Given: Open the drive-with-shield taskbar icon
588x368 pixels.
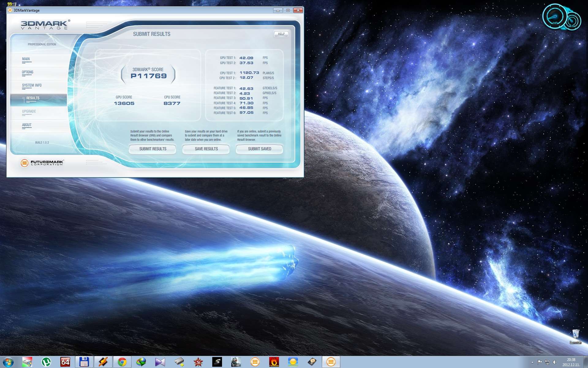Looking at the screenshot, I should (x=27, y=362).
